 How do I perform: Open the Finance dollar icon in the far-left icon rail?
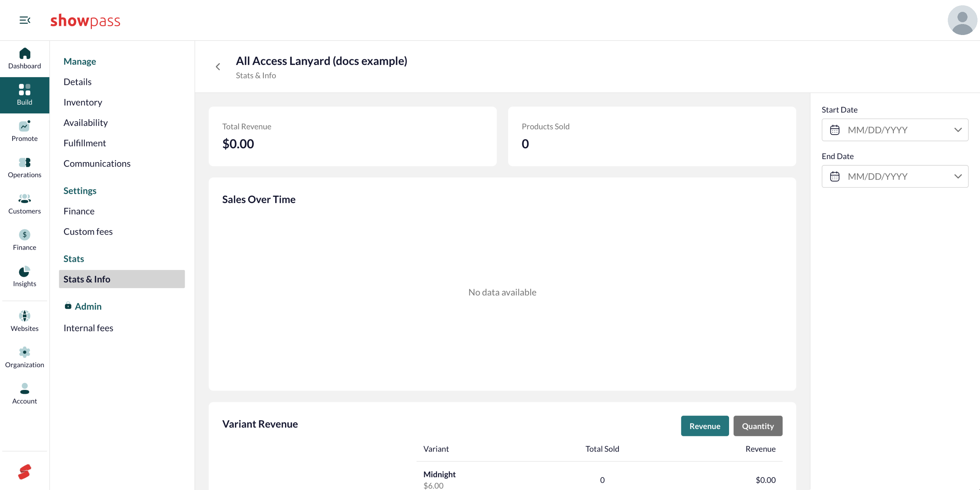pos(25,235)
